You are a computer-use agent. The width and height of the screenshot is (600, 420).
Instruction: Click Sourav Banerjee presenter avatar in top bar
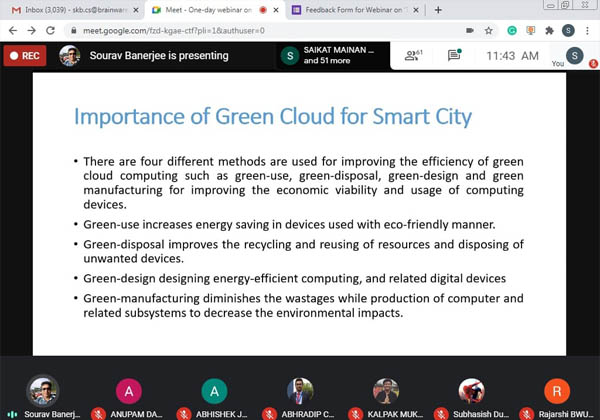70,56
